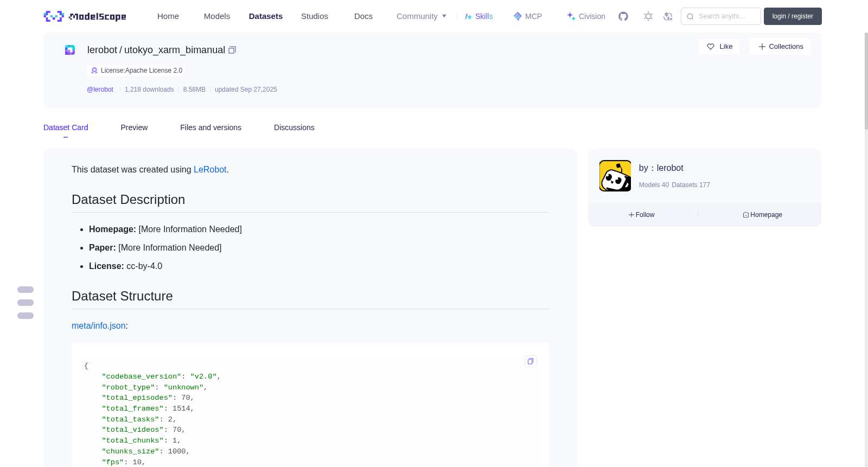Click the dataset avatar icon beside lerobot
This screenshot has height=467, width=868.
coord(70,50)
